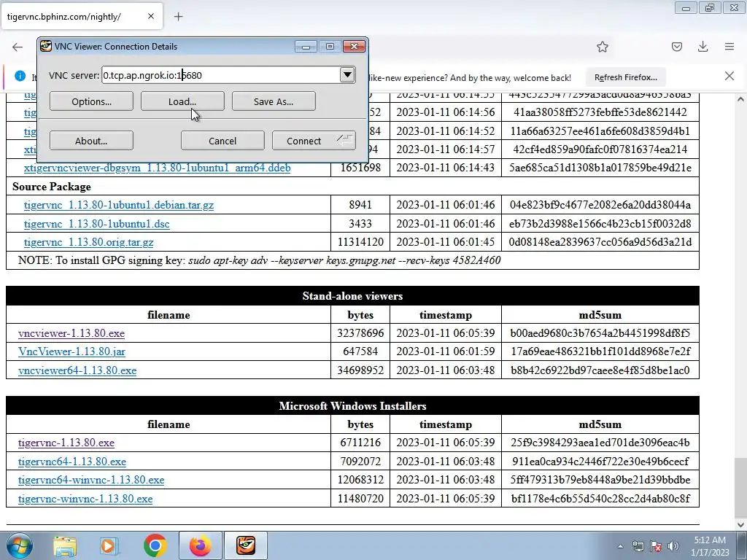Switch to Firefox in the taskbar

pos(201,545)
